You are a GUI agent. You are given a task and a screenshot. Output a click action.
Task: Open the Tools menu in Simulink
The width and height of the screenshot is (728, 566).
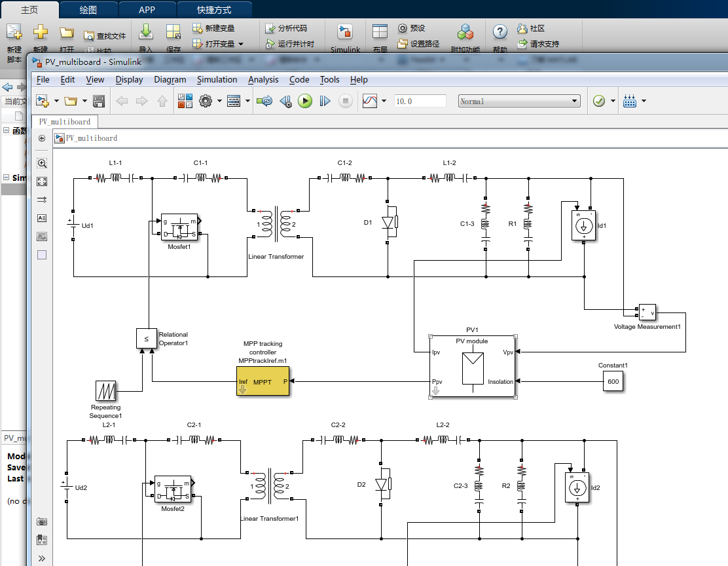pyautogui.click(x=330, y=79)
